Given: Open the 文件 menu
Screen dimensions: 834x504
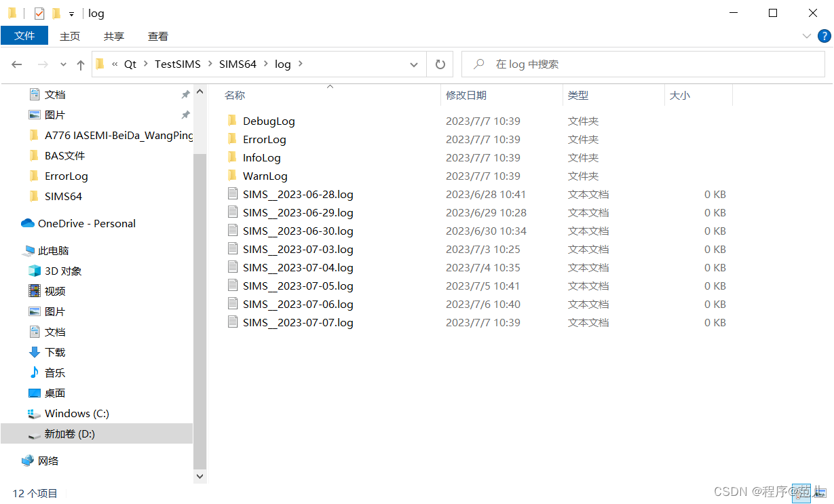Looking at the screenshot, I should point(24,35).
